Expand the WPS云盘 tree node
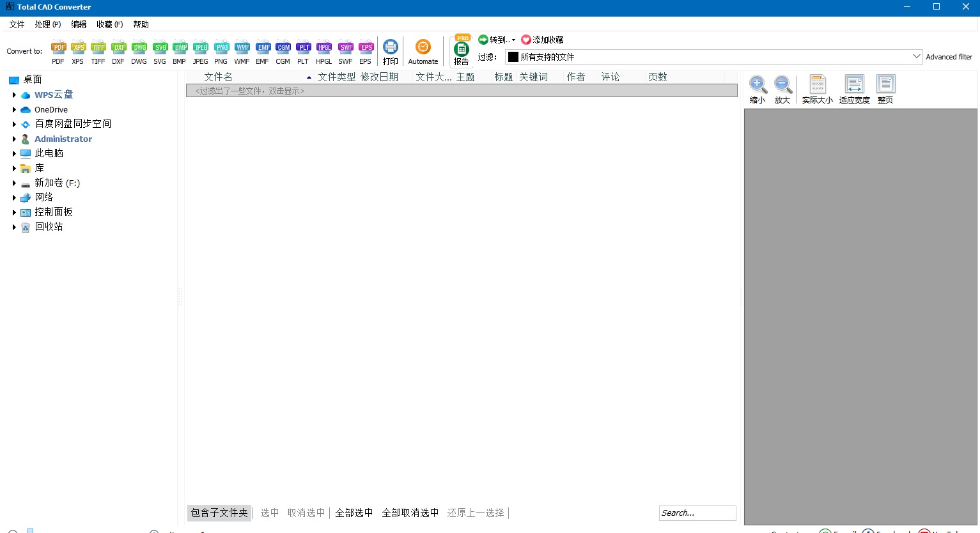The image size is (980, 533). click(x=14, y=95)
